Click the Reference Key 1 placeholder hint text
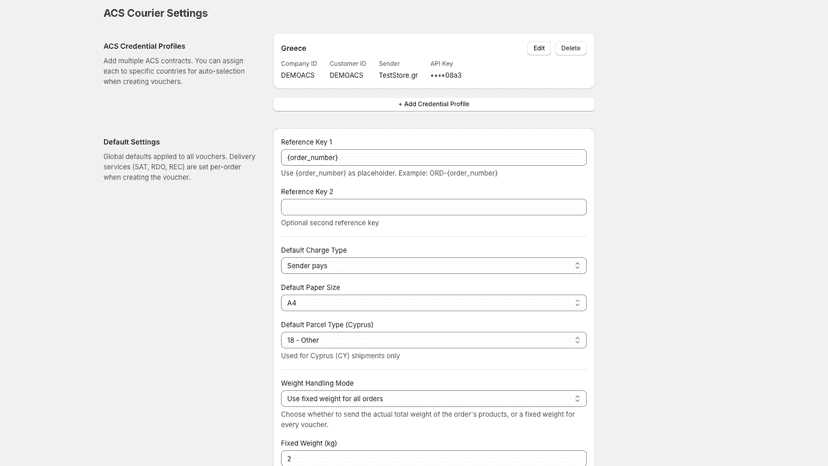Image resolution: width=828 pixels, height=466 pixels. click(389, 173)
